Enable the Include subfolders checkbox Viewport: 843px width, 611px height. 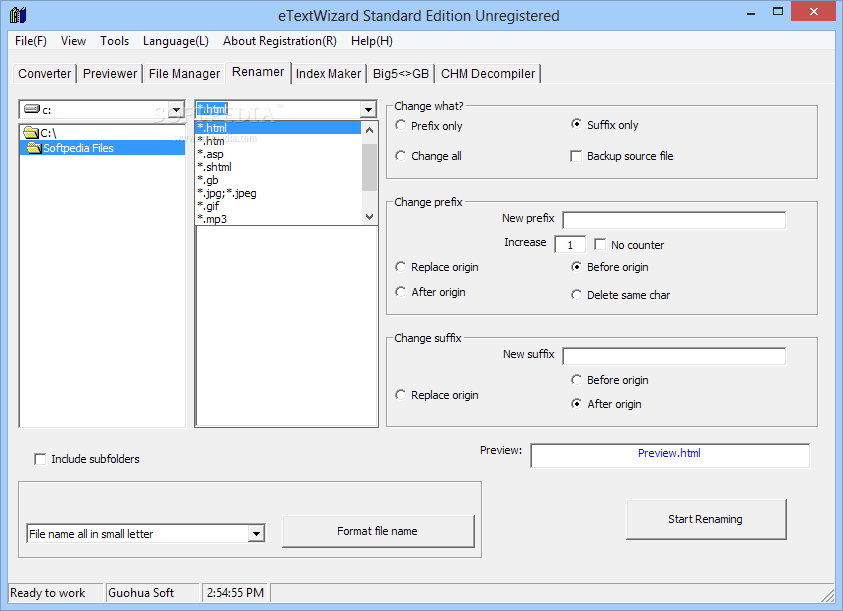click(40, 459)
